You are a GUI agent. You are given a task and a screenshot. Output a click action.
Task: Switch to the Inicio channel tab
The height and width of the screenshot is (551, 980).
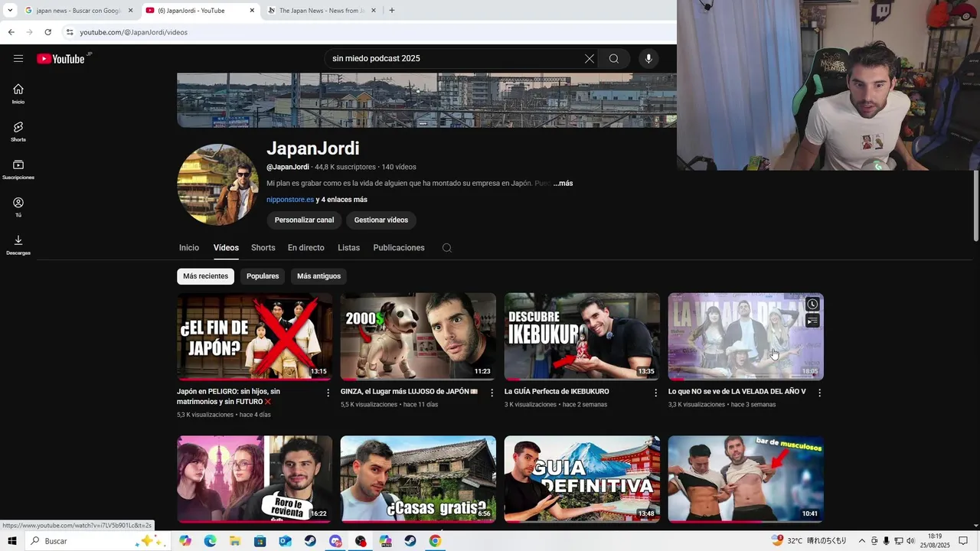(189, 248)
